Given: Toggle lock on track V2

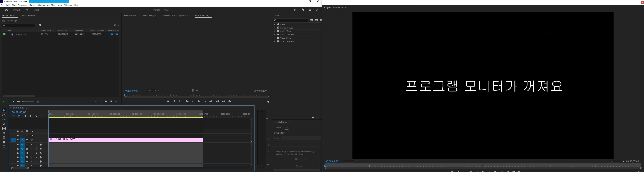Looking at the screenshot, I should [x=18, y=136].
